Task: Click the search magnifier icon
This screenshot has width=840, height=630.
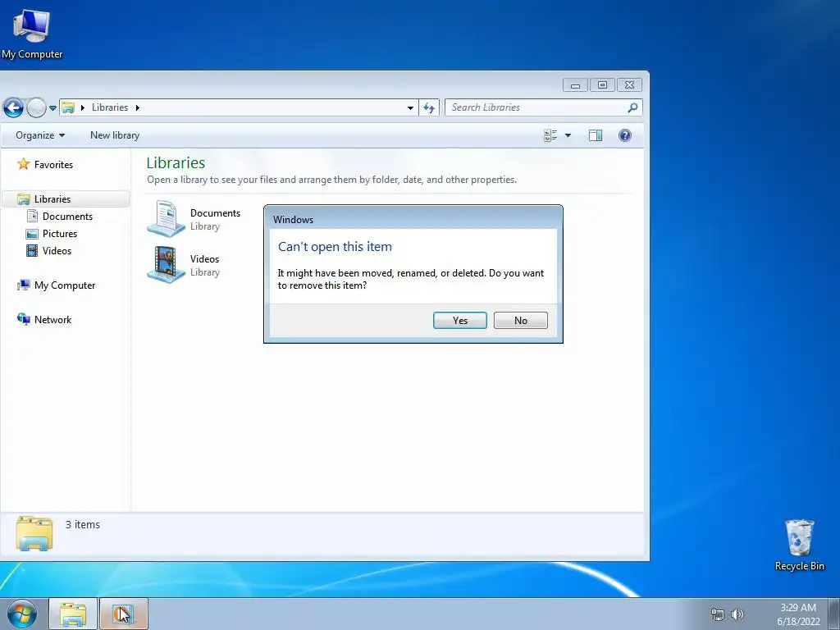Action: click(x=632, y=107)
